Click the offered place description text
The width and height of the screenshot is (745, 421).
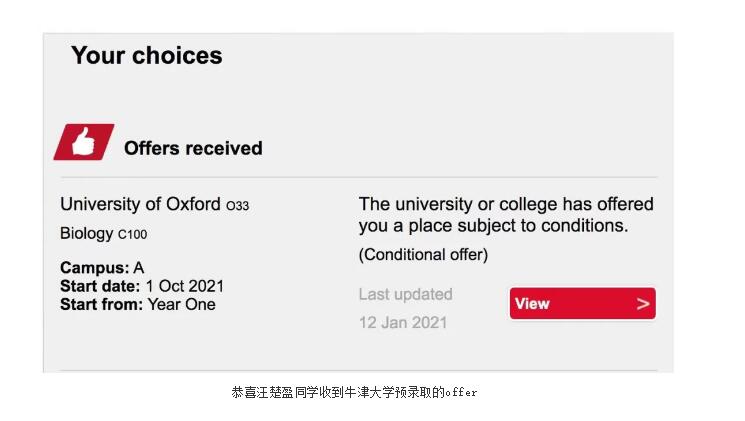tap(505, 215)
